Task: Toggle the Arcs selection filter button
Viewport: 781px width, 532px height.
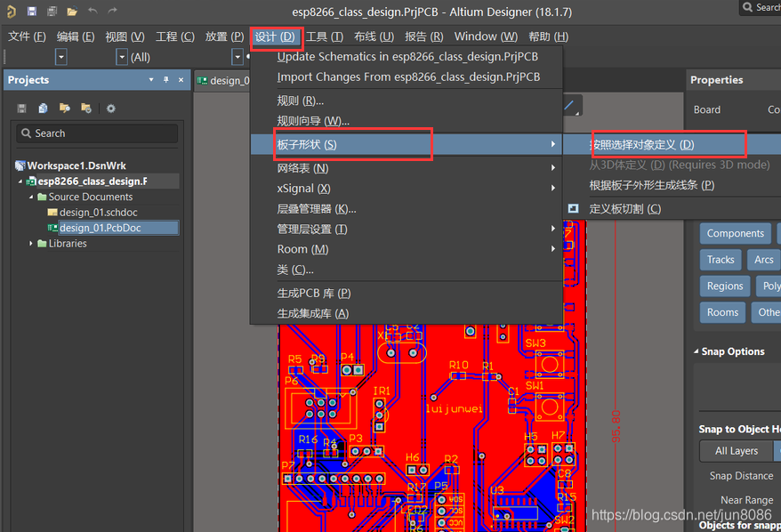Action: point(763,260)
